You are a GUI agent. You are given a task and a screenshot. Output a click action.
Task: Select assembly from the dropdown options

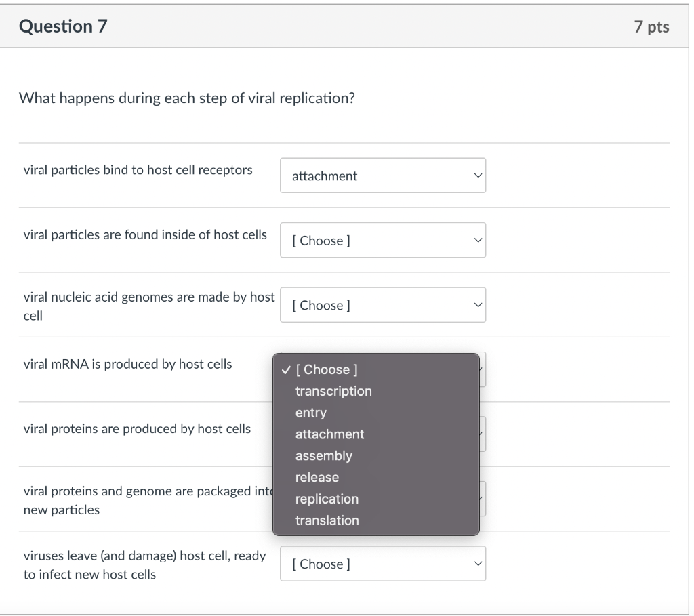pyautogui.click(x=324, y=456)
